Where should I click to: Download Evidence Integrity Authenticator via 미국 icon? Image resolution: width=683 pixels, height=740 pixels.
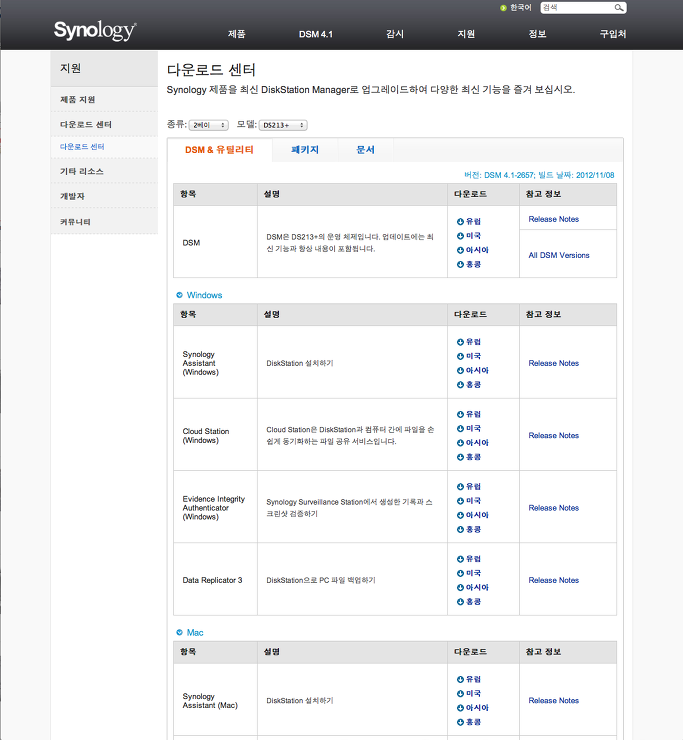pos(460,501)
